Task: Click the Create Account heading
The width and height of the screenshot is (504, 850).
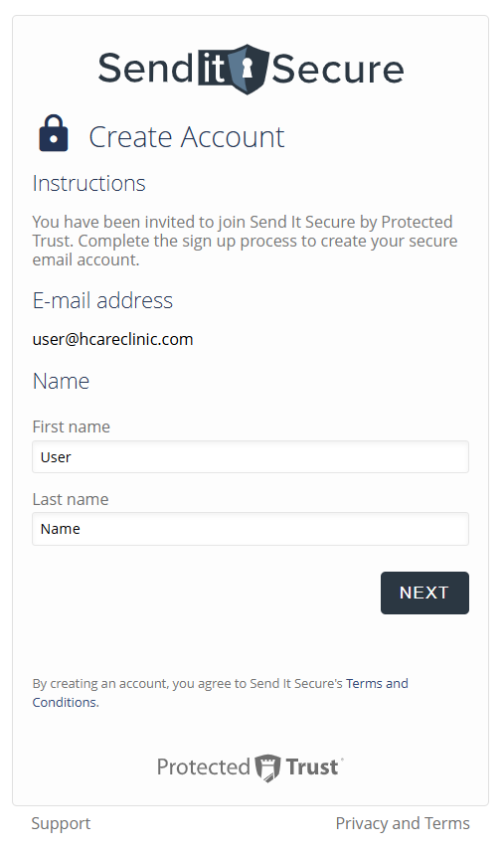Action: 187,136
